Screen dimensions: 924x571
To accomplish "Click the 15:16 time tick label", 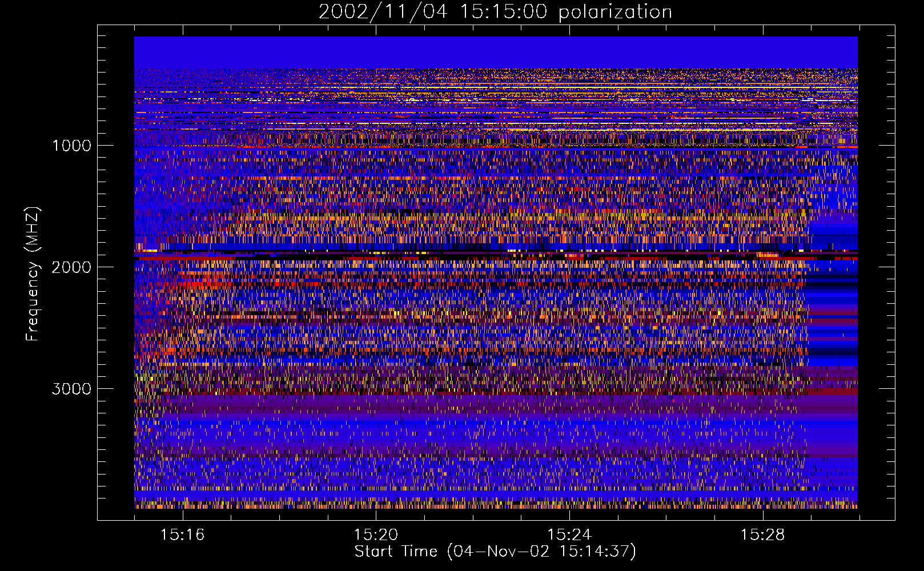I will [182, 535].
